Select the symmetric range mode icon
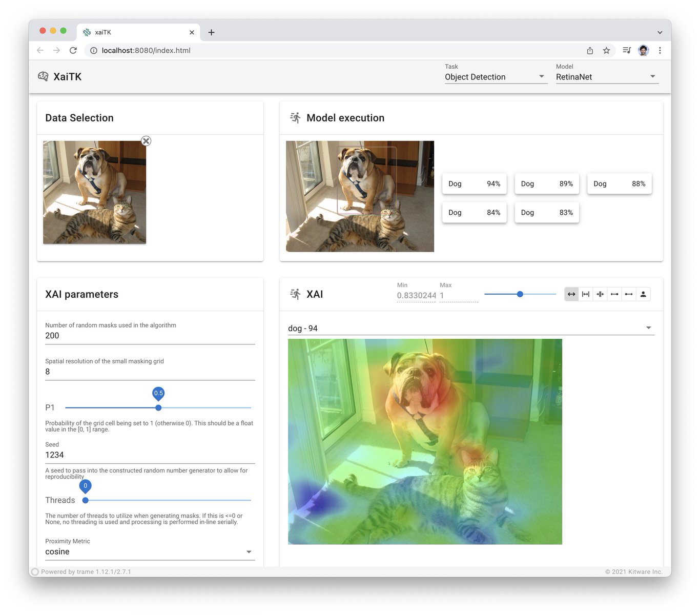 coord(600,294)
